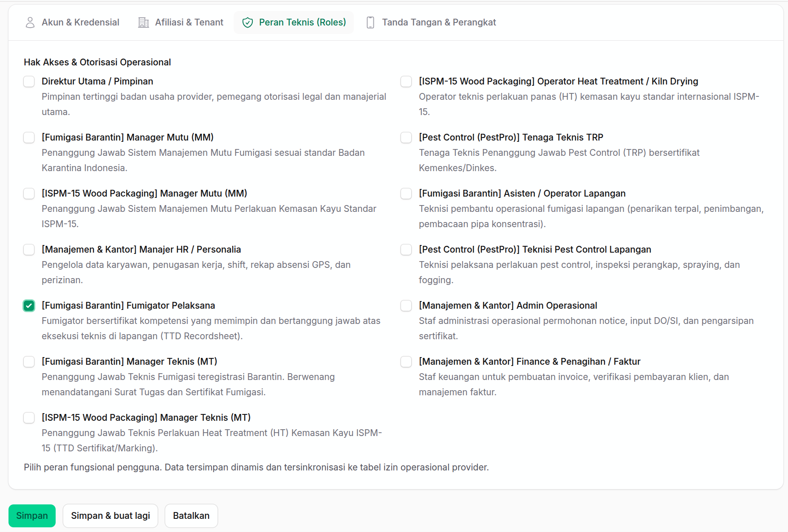788x532 pixels.
Task: Enable Operator Heat Treatment / Kiln Drying checkbox
Action: pos(406,82)
